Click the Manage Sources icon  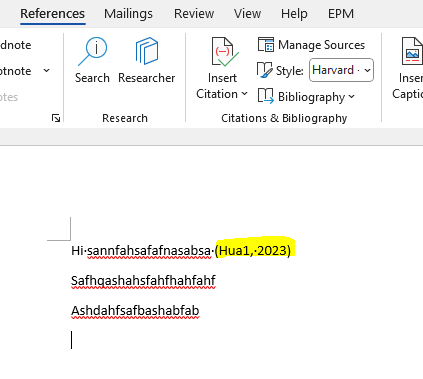pos(266,45)
